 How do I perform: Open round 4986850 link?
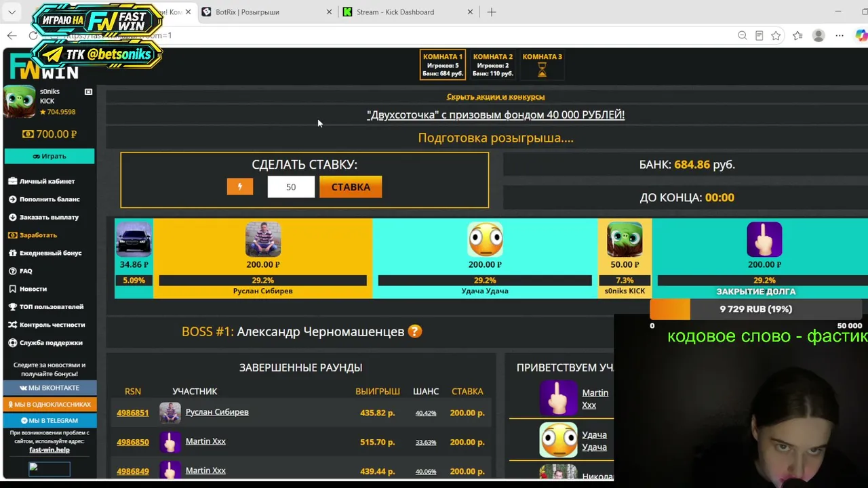pyautogui.click(x=132, y=442)
